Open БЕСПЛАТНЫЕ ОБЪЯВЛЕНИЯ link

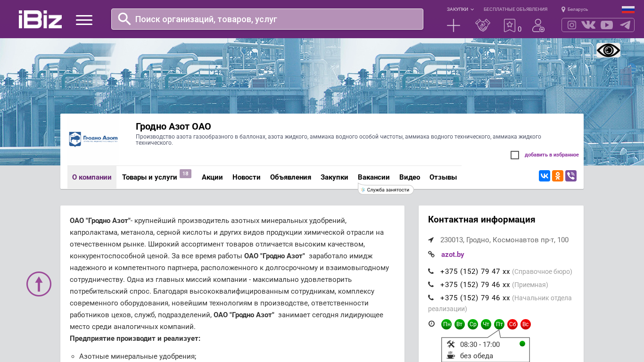point(515,9)
